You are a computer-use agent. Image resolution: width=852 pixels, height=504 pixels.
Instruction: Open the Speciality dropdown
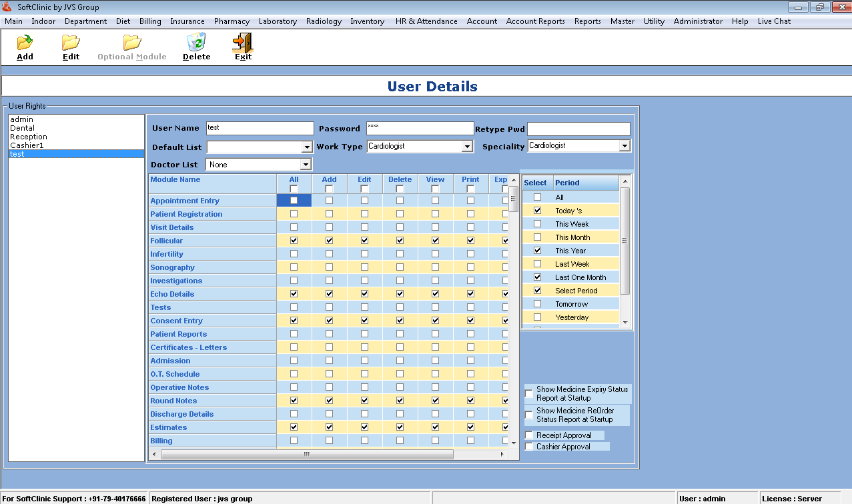(x=624, y=146)
